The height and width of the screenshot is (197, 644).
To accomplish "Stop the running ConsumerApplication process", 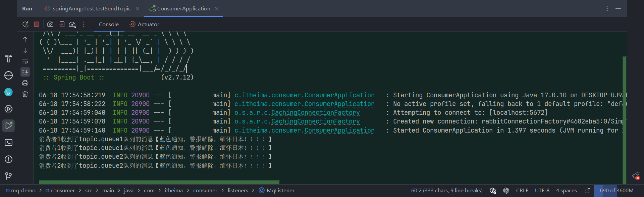I will pyautogui.click(x=37, y=24).
